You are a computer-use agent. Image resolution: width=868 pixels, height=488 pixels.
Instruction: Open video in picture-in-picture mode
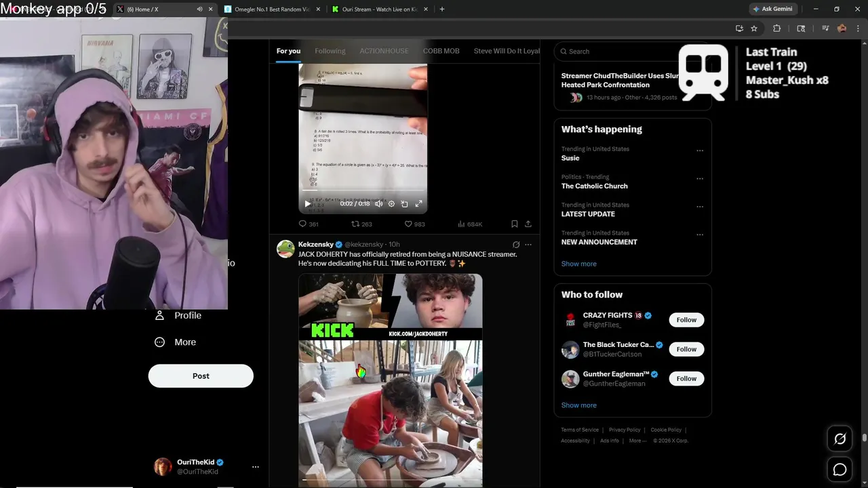[404, 203]
